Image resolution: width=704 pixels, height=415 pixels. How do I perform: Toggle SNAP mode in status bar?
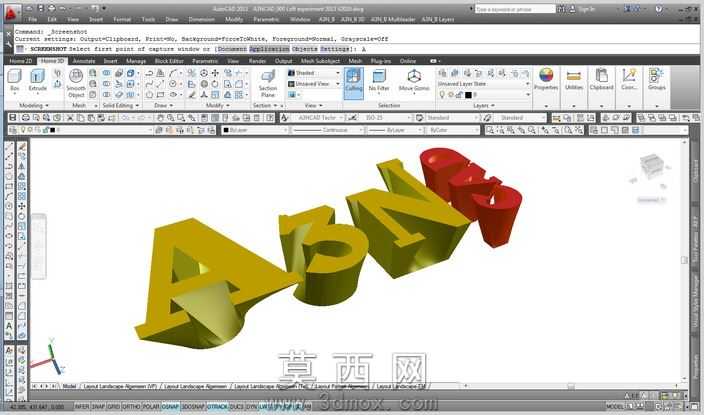[x=98, y=406]
